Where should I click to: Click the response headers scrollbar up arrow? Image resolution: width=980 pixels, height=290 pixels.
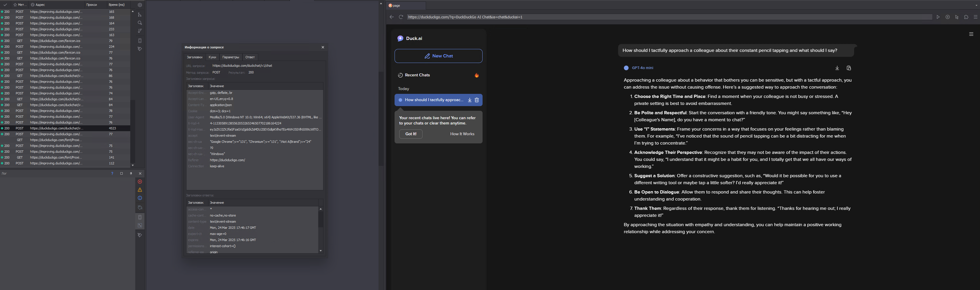[x=321, y=209]
